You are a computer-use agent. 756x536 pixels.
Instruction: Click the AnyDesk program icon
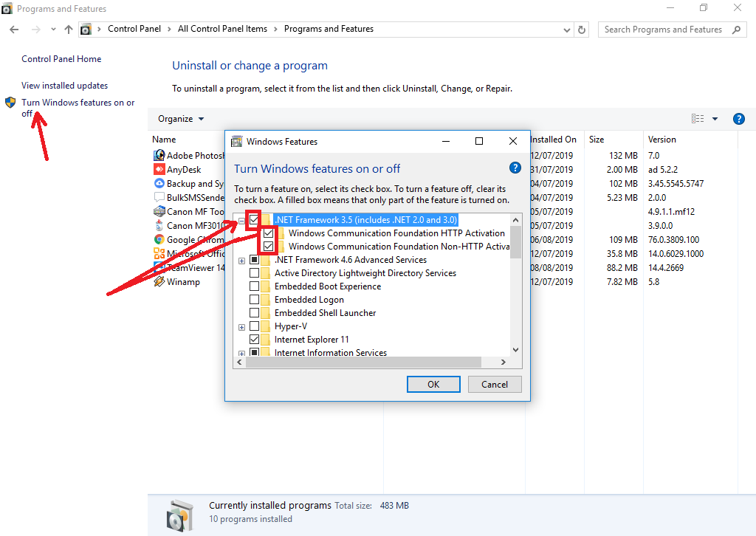159,169
